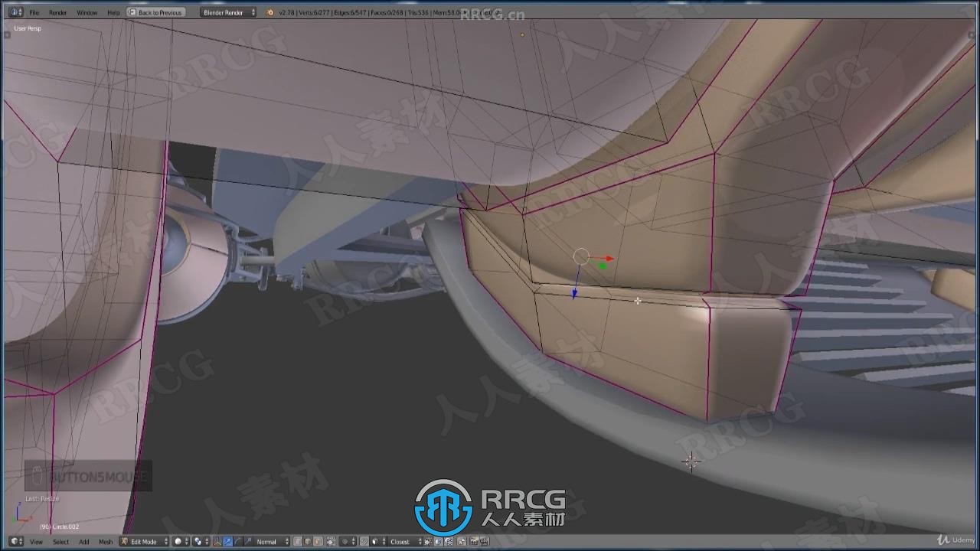The height and width of the screenshot is (551, 980).
Task: Open the Blender Render engine dropdown
Action: (x=228, y=12)
